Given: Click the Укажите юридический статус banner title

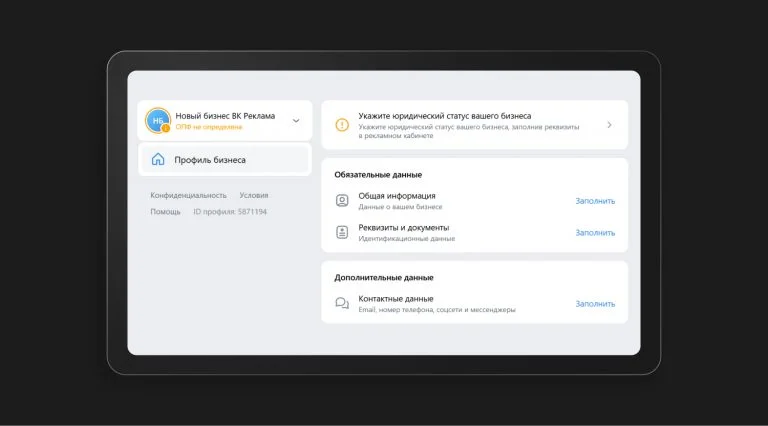Looking at the screenshot, I should [x=445, y=116].
